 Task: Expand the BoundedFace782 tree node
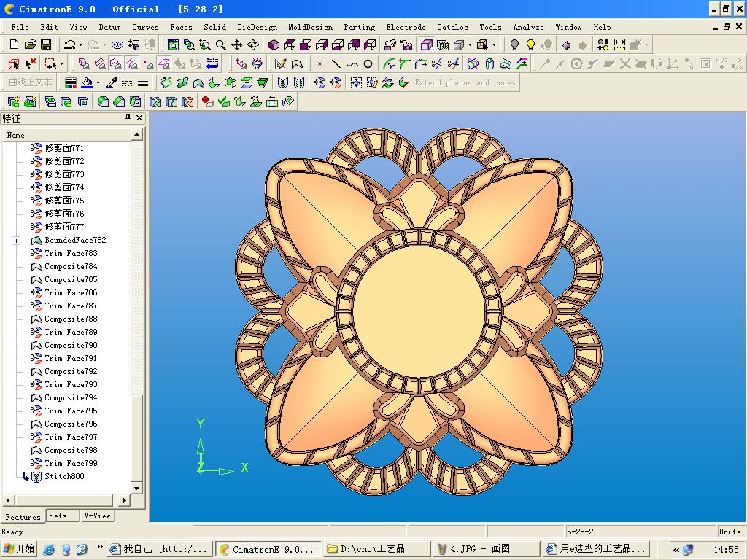click(16, 241)
